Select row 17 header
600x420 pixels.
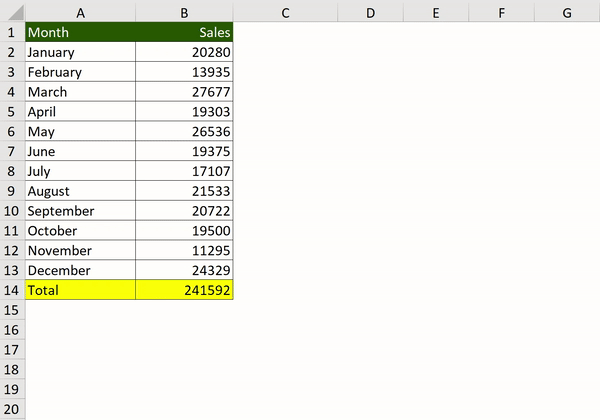tap(12, 350)
